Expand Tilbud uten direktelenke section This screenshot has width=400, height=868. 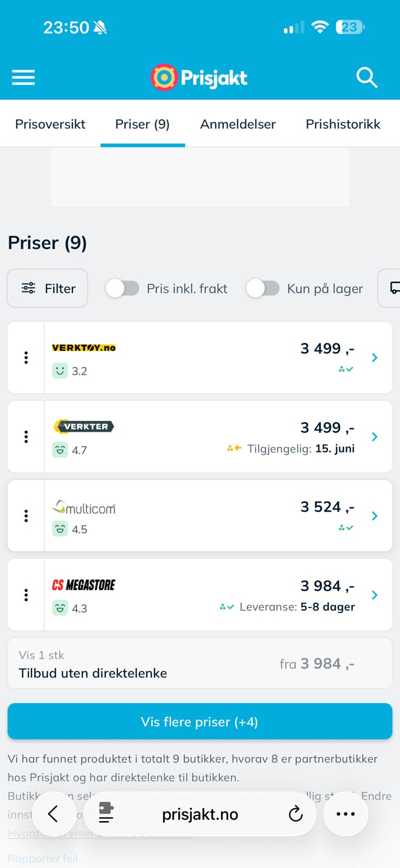pyautogui.click(x=200, y=663)
